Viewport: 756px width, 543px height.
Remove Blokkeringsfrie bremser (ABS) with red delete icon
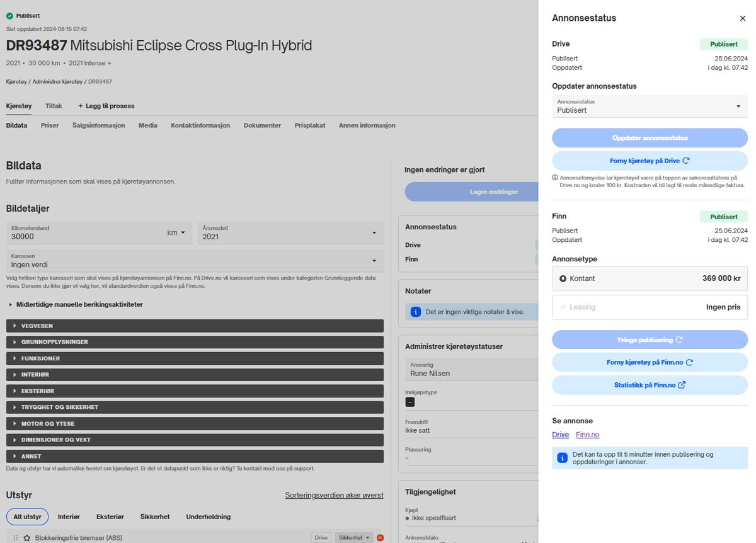[x=380, y=537]
